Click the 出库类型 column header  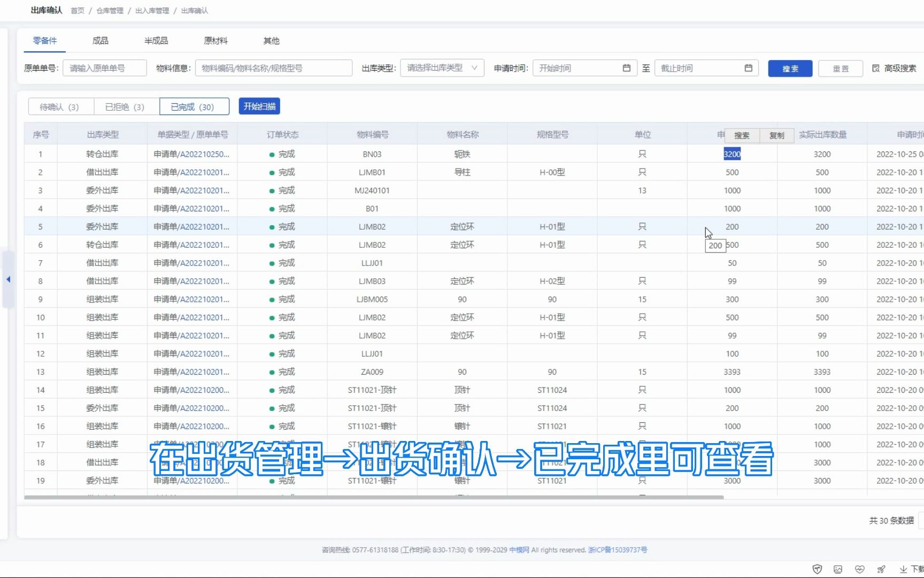(x=103, y=134)
